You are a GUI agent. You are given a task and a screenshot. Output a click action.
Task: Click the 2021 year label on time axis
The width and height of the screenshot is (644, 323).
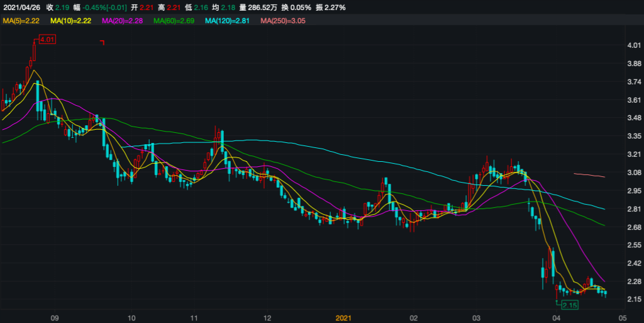coord(343,318)
